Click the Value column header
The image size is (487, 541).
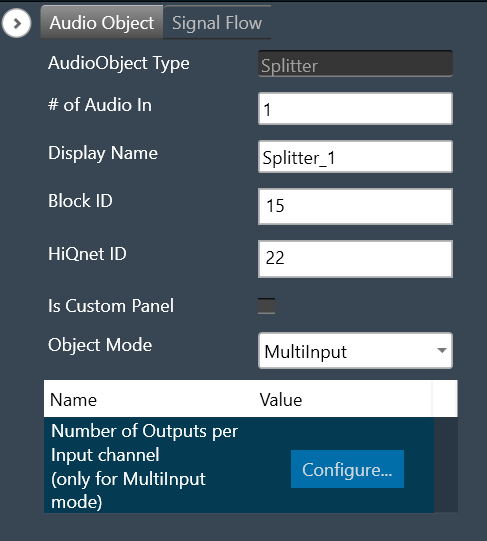[x=281, y=400]
